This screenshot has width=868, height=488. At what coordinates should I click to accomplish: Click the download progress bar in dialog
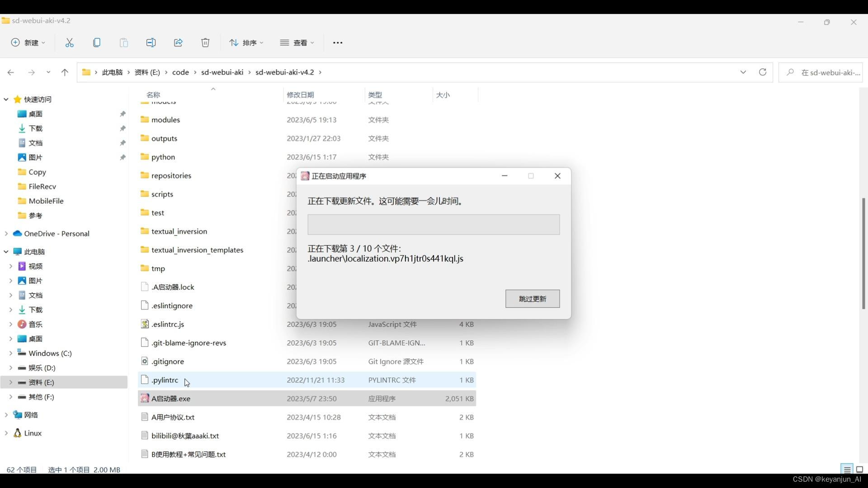click(434, 225)
